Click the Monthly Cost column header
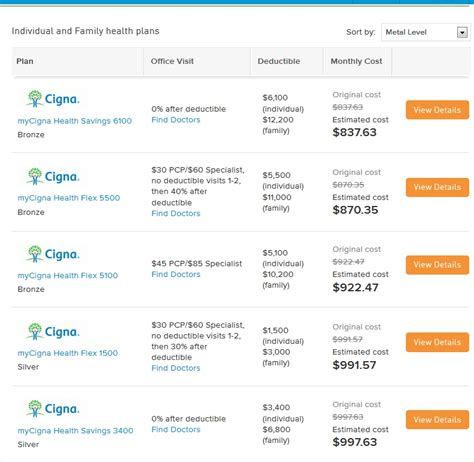The width and height of the screenshot is (474, 462). point(356,61)
